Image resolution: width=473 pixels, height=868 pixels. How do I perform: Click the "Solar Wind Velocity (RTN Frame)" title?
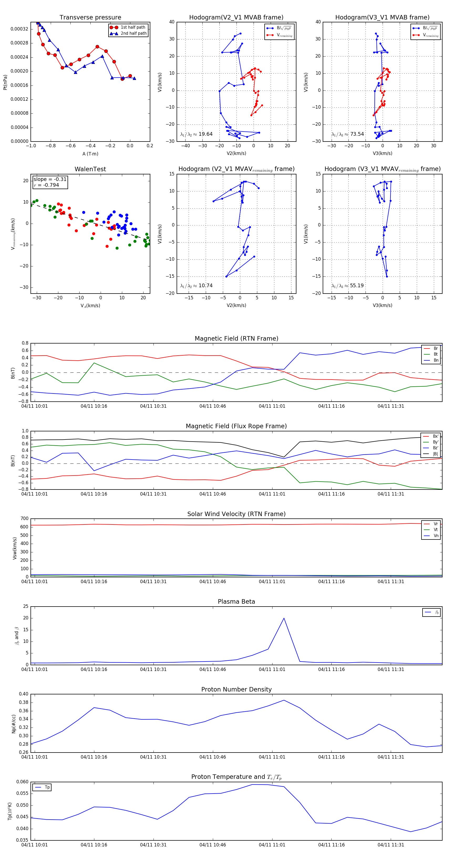click(236, 514)
